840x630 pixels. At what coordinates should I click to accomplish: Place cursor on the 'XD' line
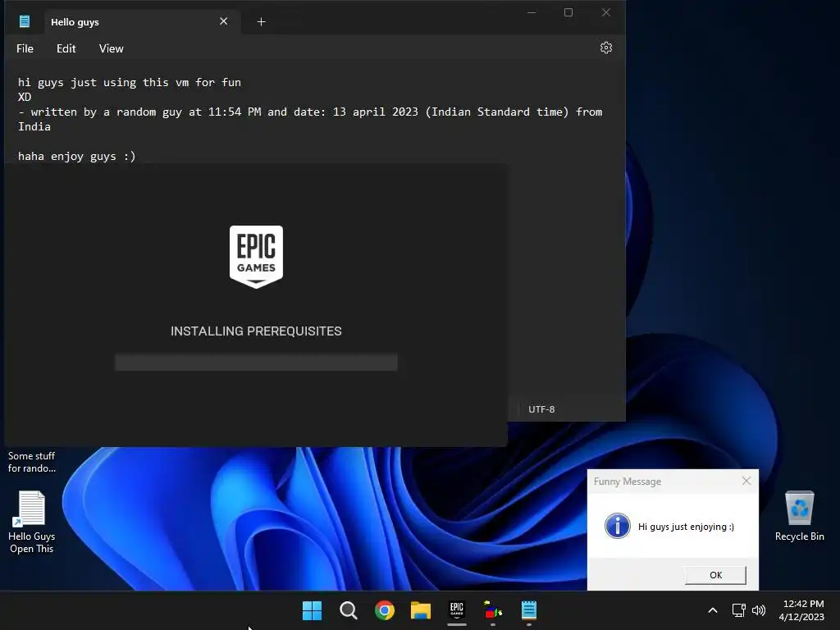pyautogui.click(x=25, y=97)
